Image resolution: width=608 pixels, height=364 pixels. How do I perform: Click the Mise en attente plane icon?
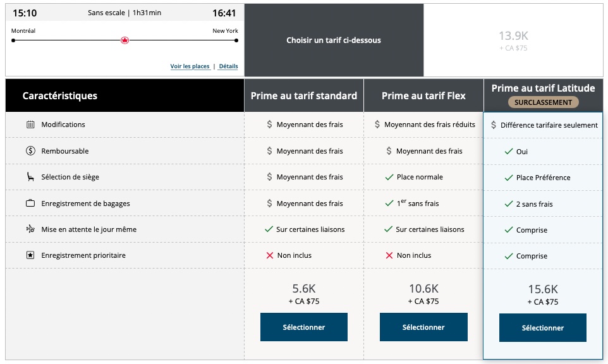point(30,229)
